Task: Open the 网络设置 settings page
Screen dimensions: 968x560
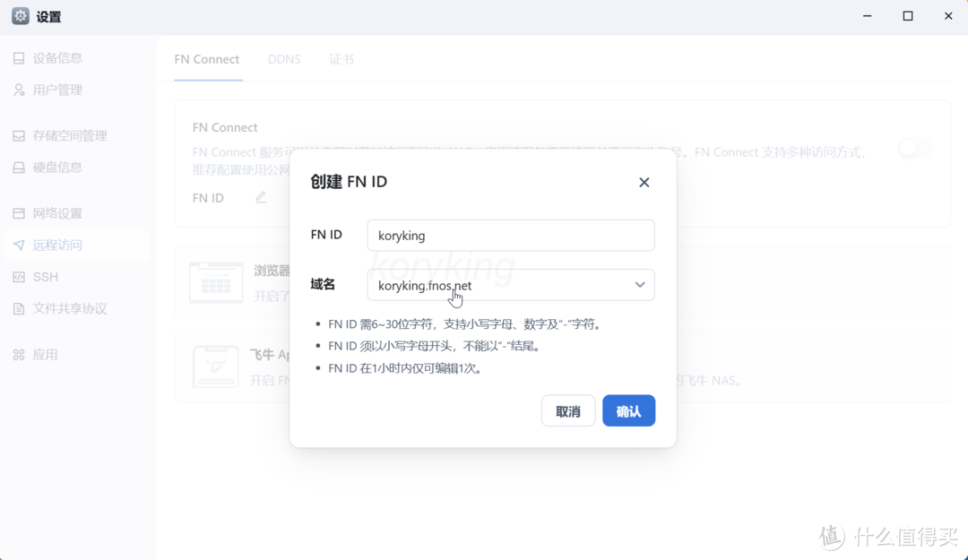Action: (x=56, y=213)
